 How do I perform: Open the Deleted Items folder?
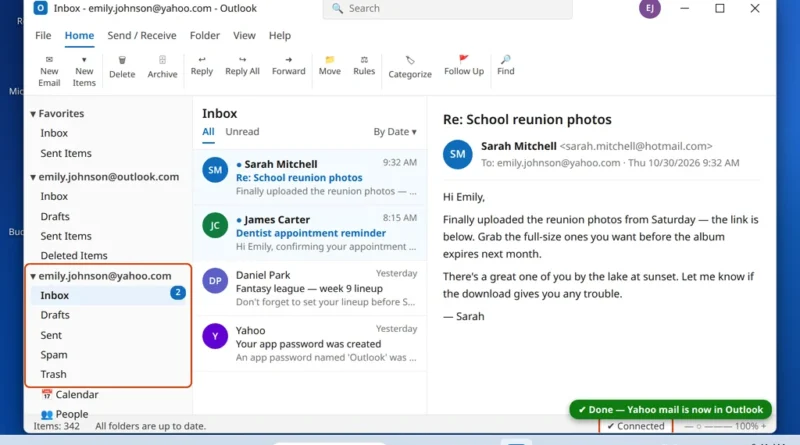tap(74, 255)
